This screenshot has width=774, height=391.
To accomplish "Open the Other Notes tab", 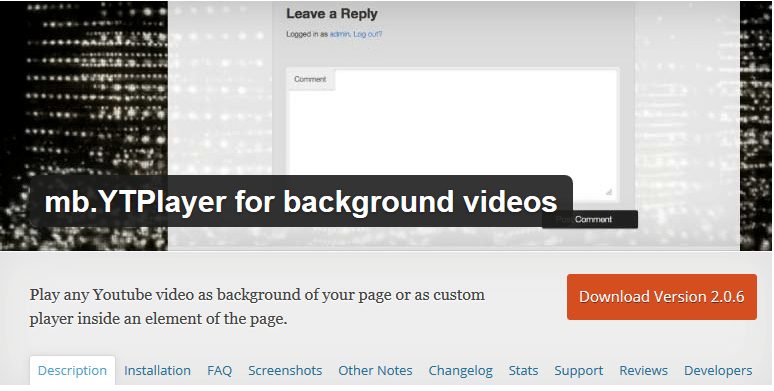I will 375,370.
